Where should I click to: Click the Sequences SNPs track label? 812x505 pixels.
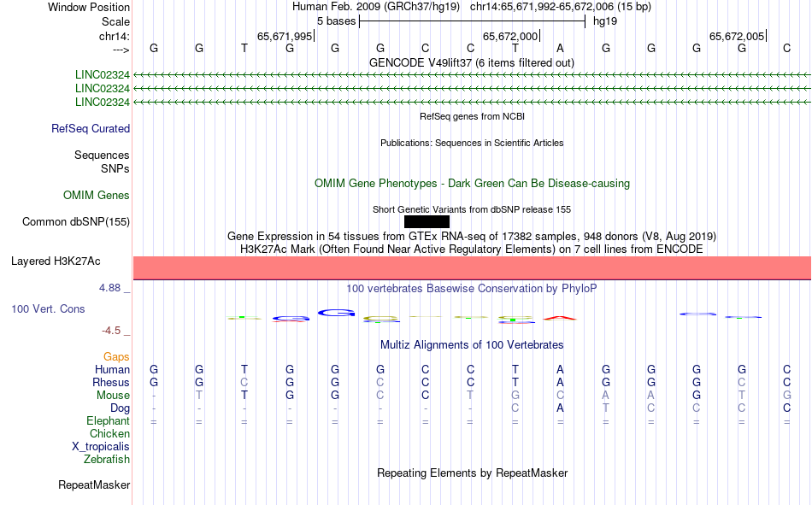[x=102, y=162]
